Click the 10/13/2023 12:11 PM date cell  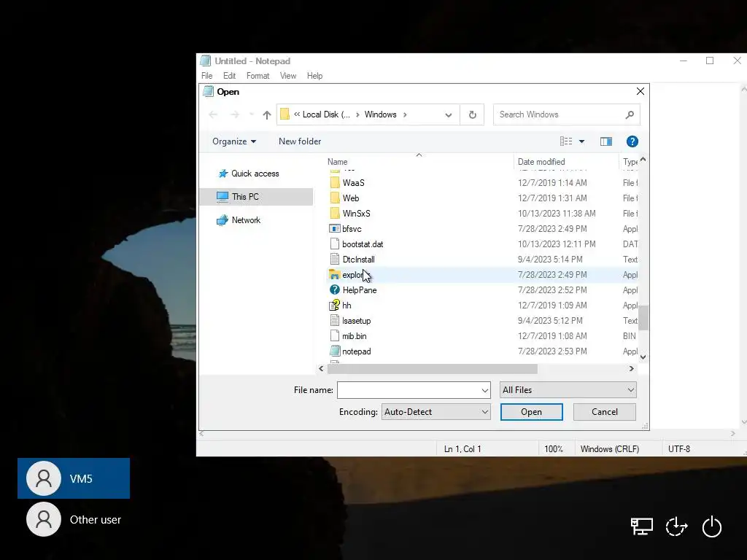[x=557, y=244]
